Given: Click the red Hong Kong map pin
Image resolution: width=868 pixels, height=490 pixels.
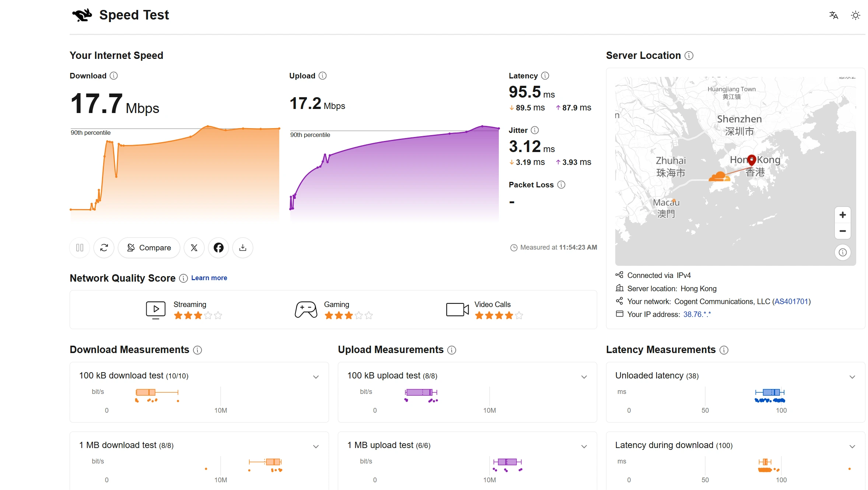Looking at the screenshot, I should pyautogui.click(x=752, y=160).
